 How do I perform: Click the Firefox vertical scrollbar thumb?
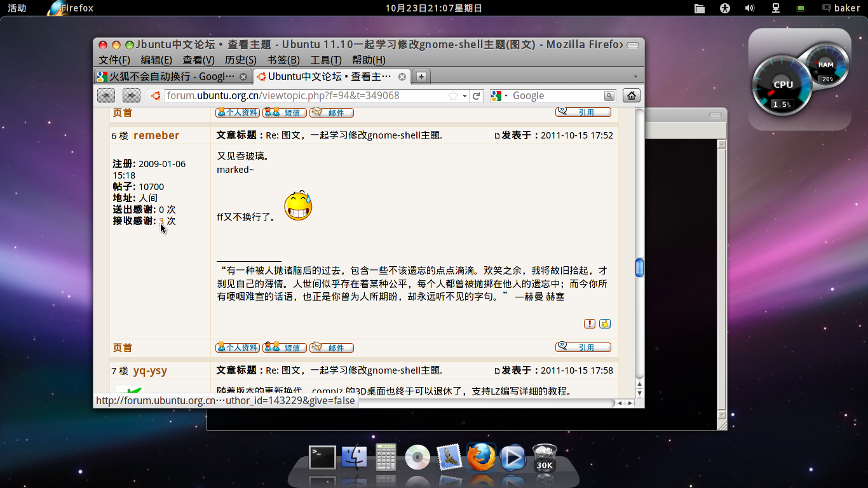(x=640, y=268)
